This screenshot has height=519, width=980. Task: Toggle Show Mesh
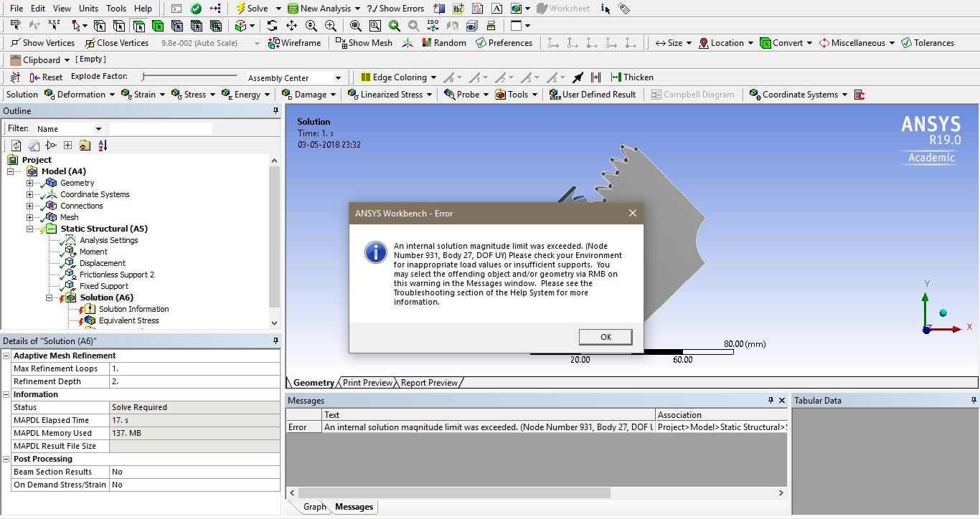(x=364, y=43)
